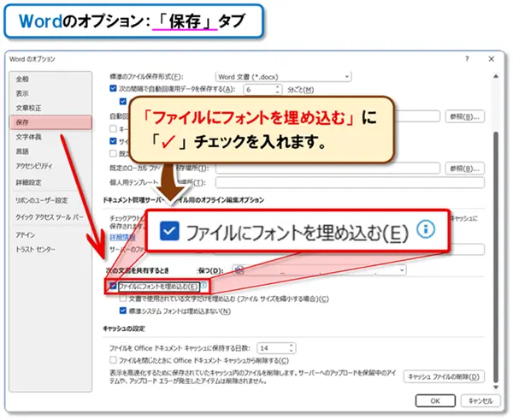
Task: Open the 次の文書を共有するとき document dropdown
Action: [319, 270]
